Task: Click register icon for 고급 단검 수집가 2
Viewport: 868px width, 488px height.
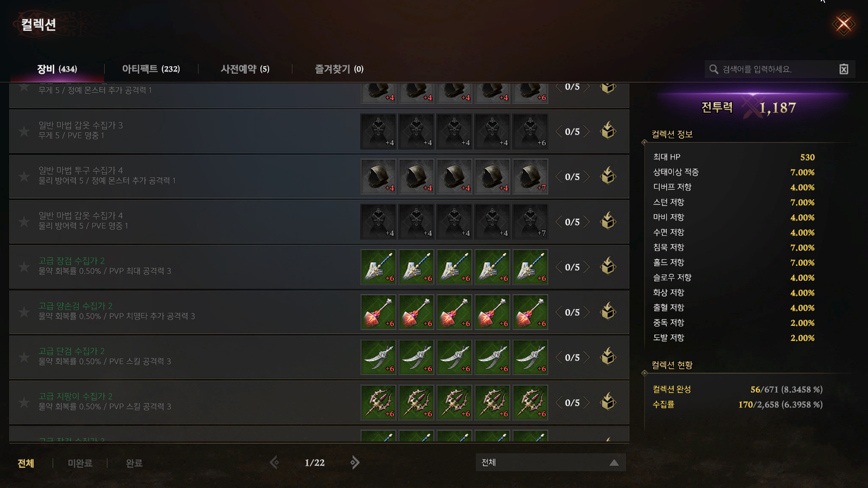Action: tap(608, 357)
